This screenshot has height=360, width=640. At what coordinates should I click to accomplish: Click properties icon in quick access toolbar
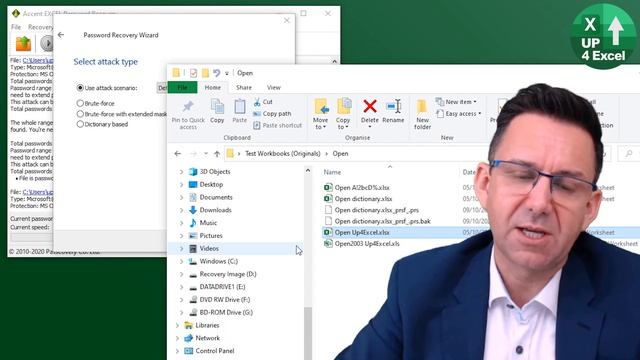click(193, 73)
